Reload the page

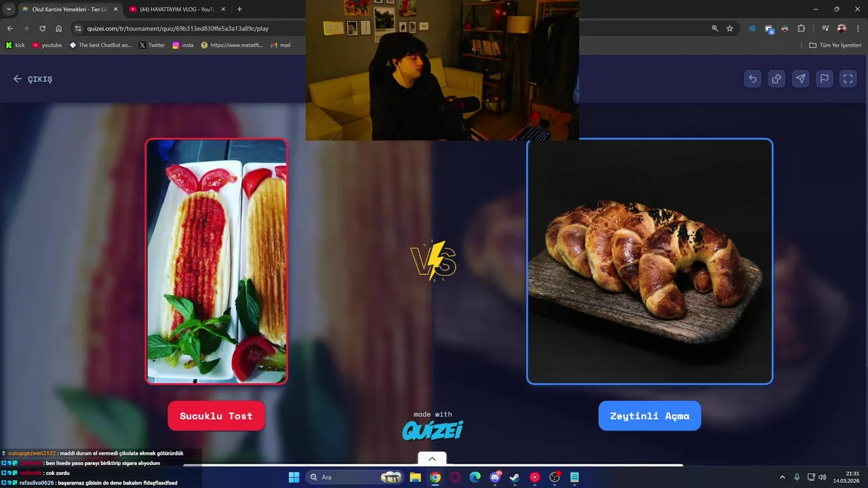point(42,28)
